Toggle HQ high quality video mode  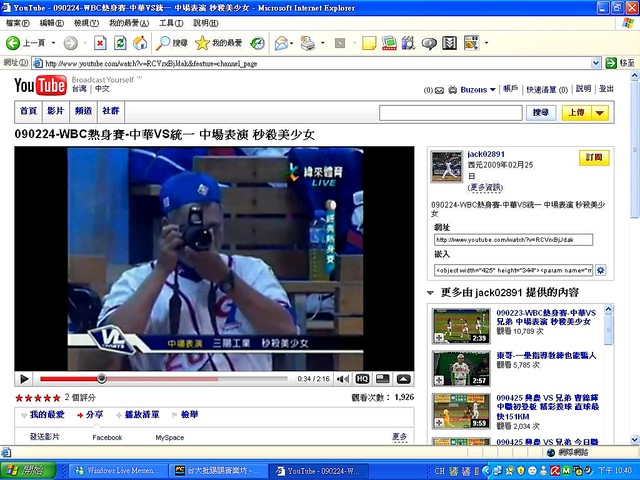[363, 379]
